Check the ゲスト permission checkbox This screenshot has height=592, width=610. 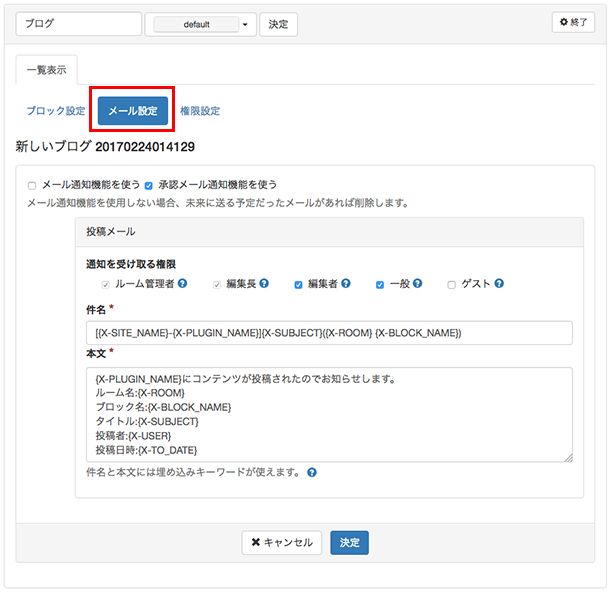[x=452, y=285]
